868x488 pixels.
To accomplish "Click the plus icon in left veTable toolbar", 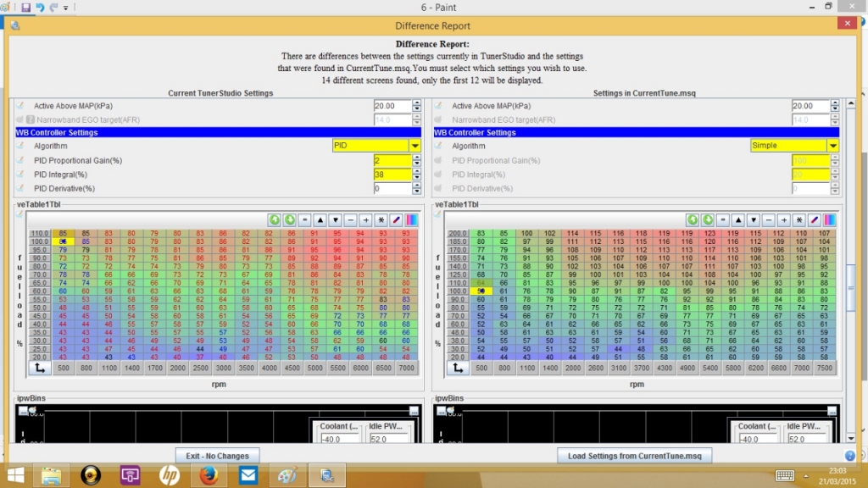I will click(366, 220).
